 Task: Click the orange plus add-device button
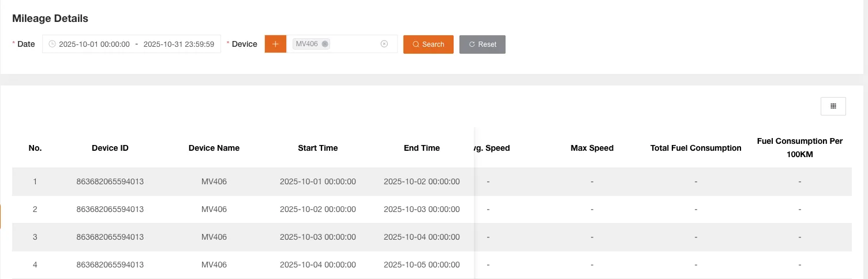[x=275, y=44]
